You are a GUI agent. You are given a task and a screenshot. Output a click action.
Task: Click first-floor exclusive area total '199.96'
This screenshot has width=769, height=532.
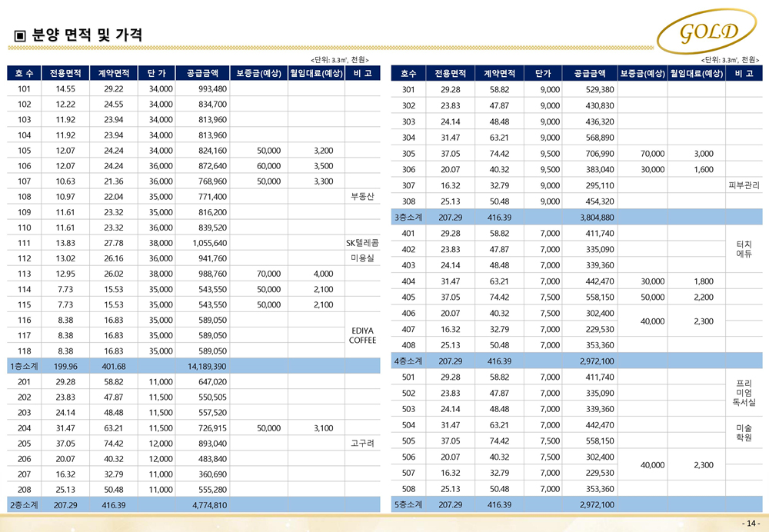click(65, 366)
